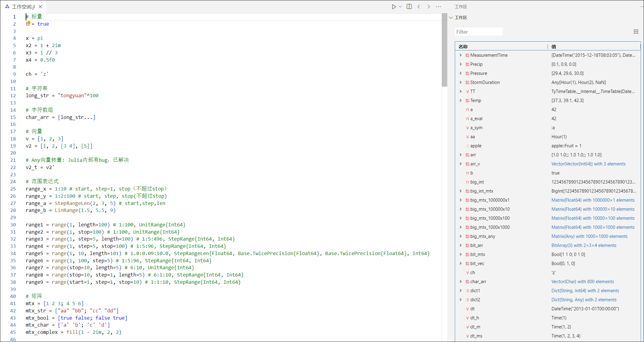Click the grid view icon beside the Filter box
This screenshot has height=342, width=644.
(636, 32)
